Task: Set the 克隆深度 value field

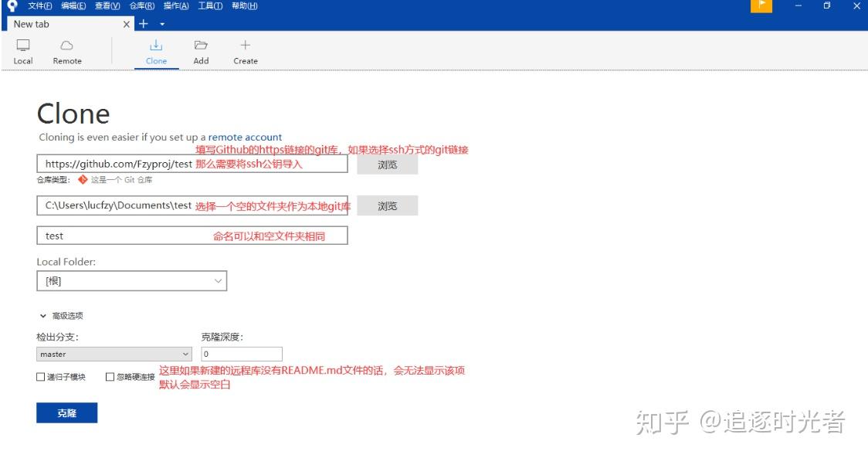Action: [241, 354]
